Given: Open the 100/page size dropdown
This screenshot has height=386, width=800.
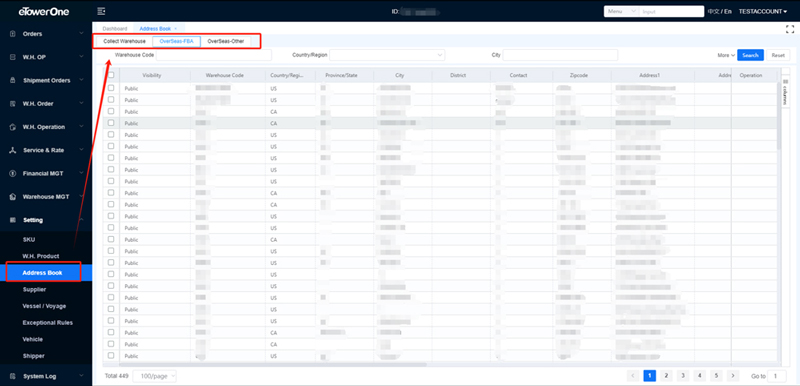Looking at the screenshot, I should click(155, 376).
